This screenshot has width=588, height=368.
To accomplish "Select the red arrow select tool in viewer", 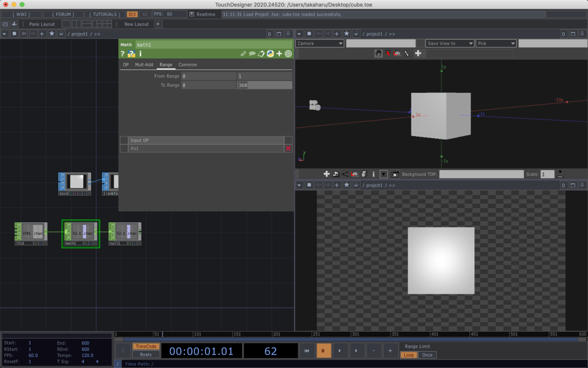I will (x=388, y=53).
